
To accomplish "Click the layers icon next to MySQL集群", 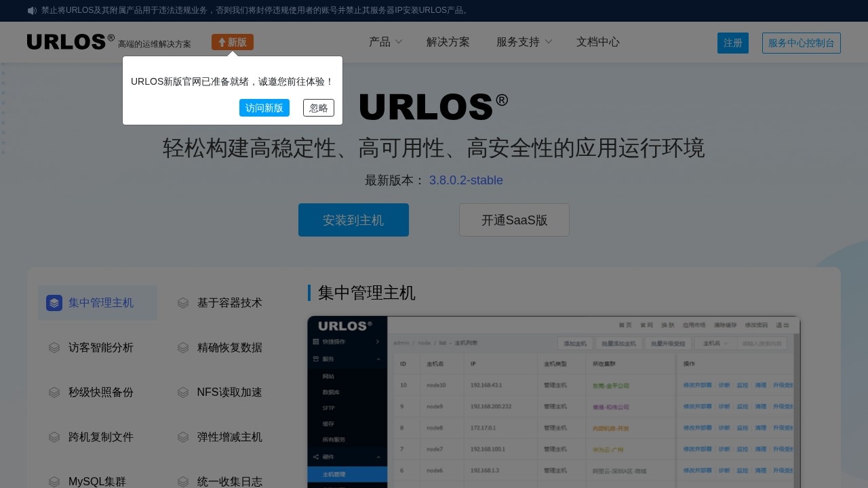I will click(54, 482).
